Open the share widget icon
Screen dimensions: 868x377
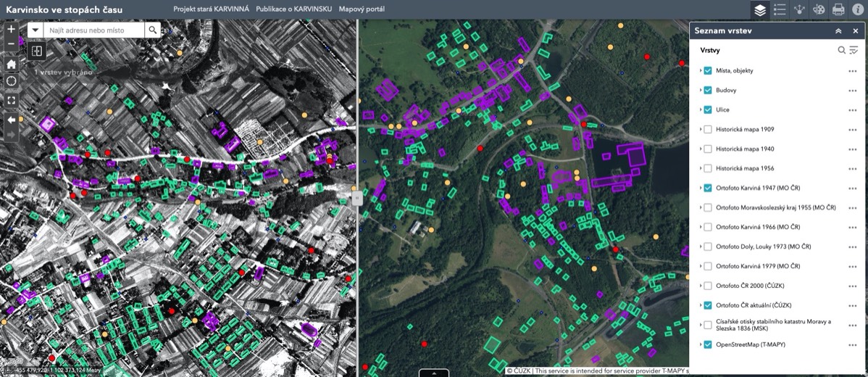click(798, 9)
